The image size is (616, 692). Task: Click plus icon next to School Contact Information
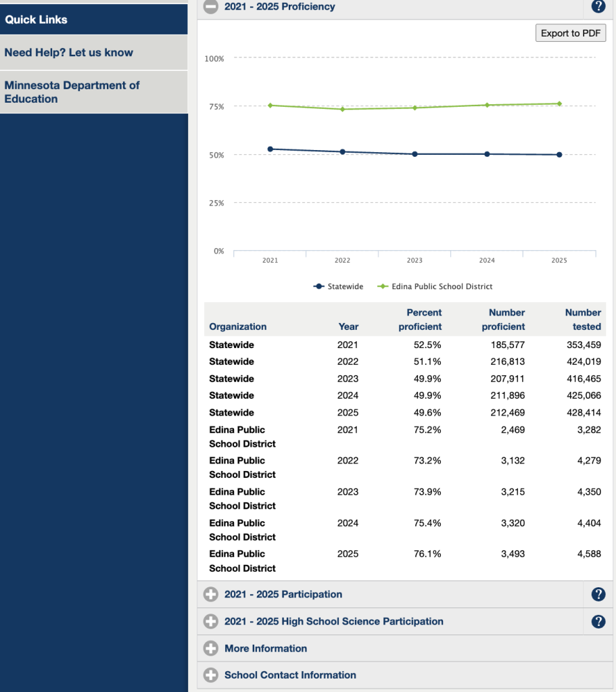pyautogui.click(x=211, y=675)
